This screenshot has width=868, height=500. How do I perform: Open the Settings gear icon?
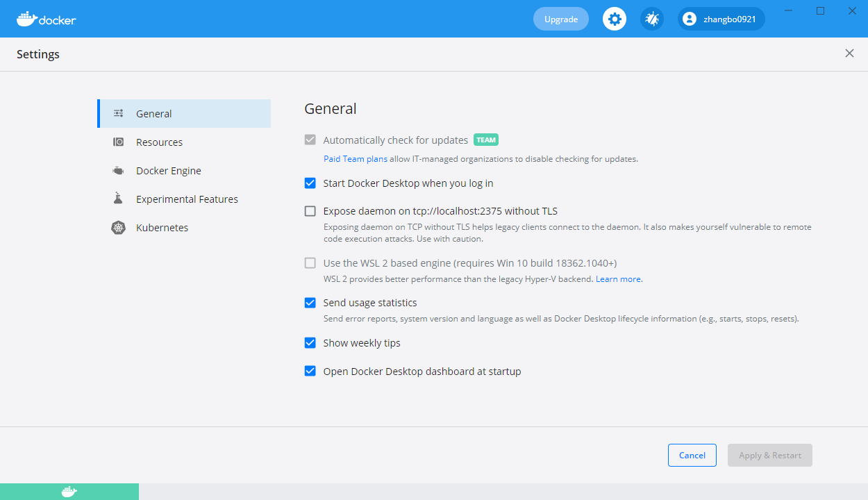coord(615,19)
